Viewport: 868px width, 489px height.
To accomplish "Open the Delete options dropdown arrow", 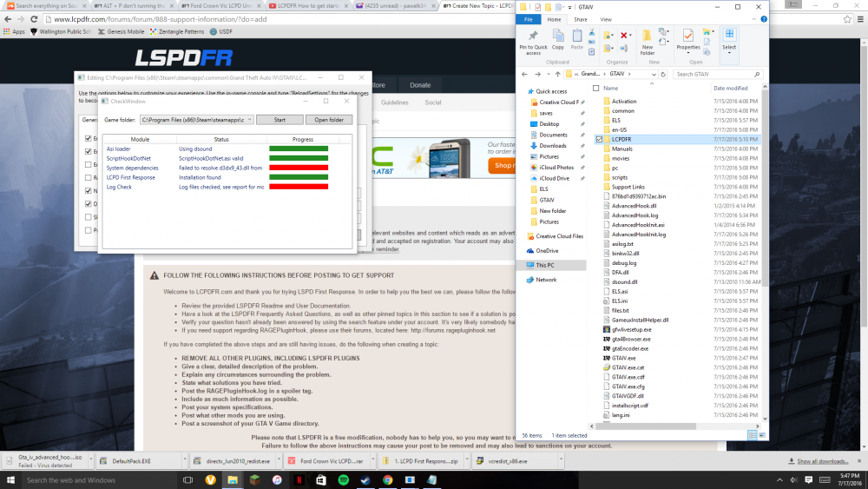I will click(630, 36).
